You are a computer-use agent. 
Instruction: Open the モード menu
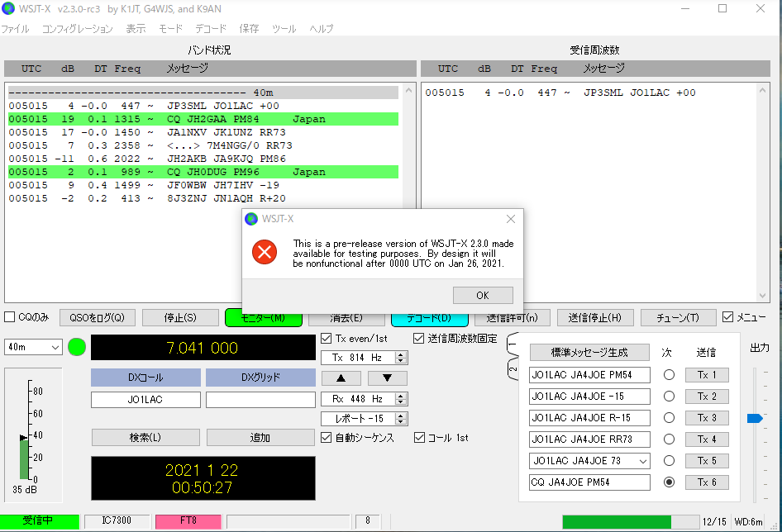pos(170,29)
